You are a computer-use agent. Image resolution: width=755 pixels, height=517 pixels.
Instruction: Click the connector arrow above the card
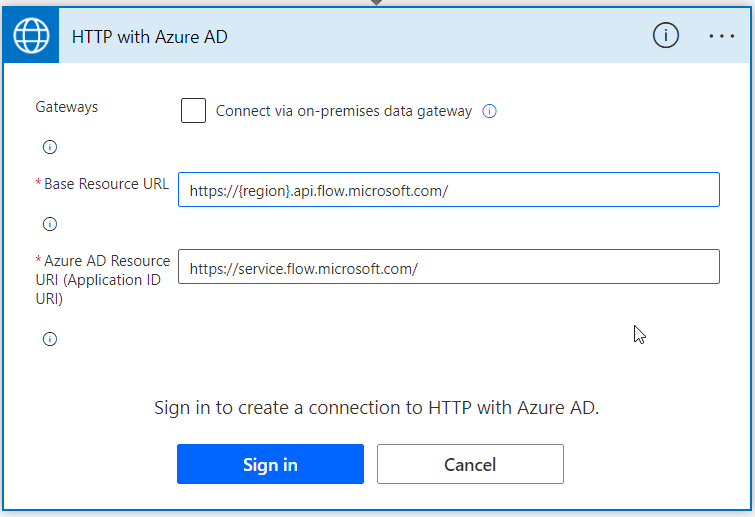pyautogui.click(x=377, y=3)
